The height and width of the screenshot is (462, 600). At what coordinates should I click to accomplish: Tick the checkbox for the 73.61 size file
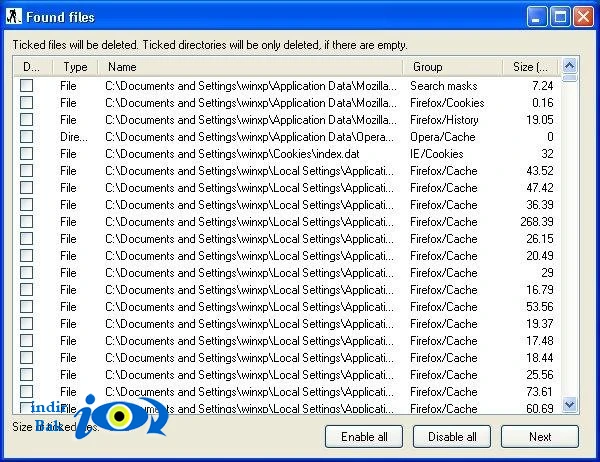26,392
